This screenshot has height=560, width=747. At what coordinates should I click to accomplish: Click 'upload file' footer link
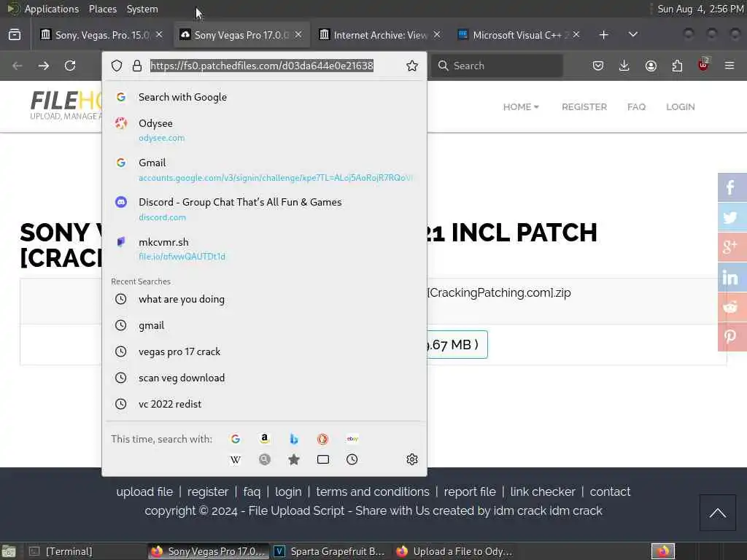[144, 491]
